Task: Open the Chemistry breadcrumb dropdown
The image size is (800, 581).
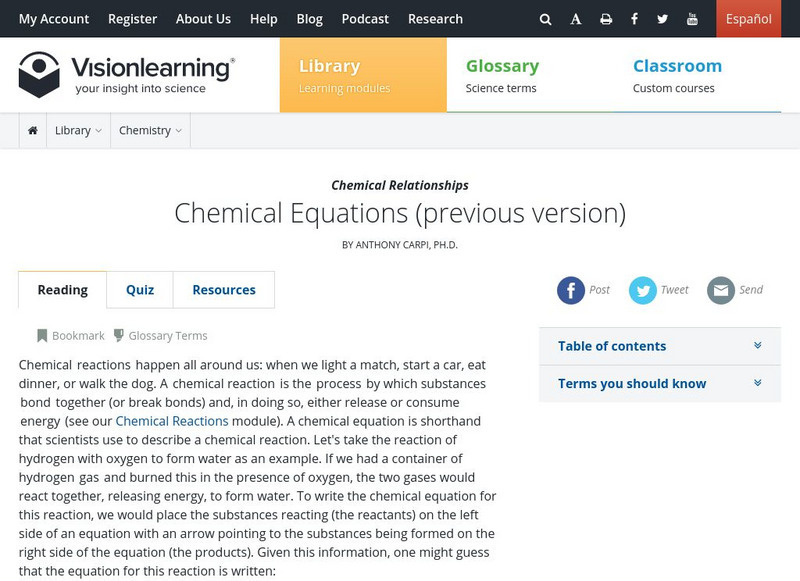Action: point(150,131)
